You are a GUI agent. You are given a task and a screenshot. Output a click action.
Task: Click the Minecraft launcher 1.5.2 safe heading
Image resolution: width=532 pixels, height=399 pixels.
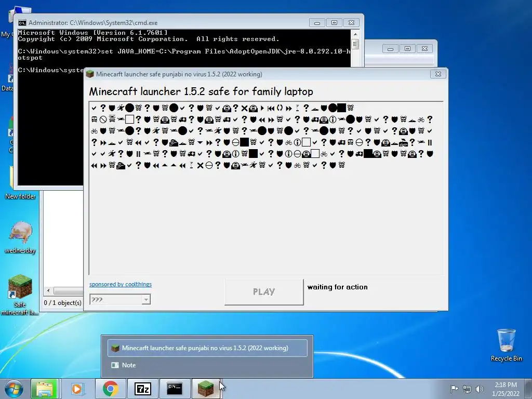[201, 91]
